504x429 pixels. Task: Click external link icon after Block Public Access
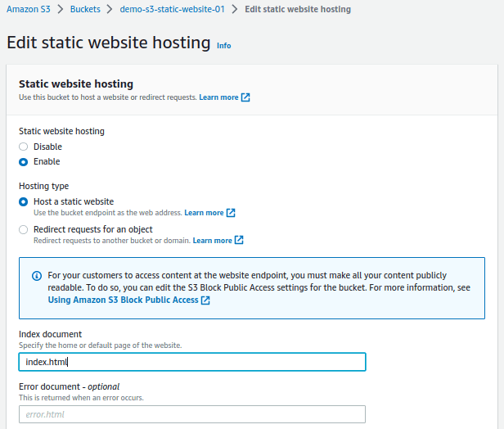point(205,300)
